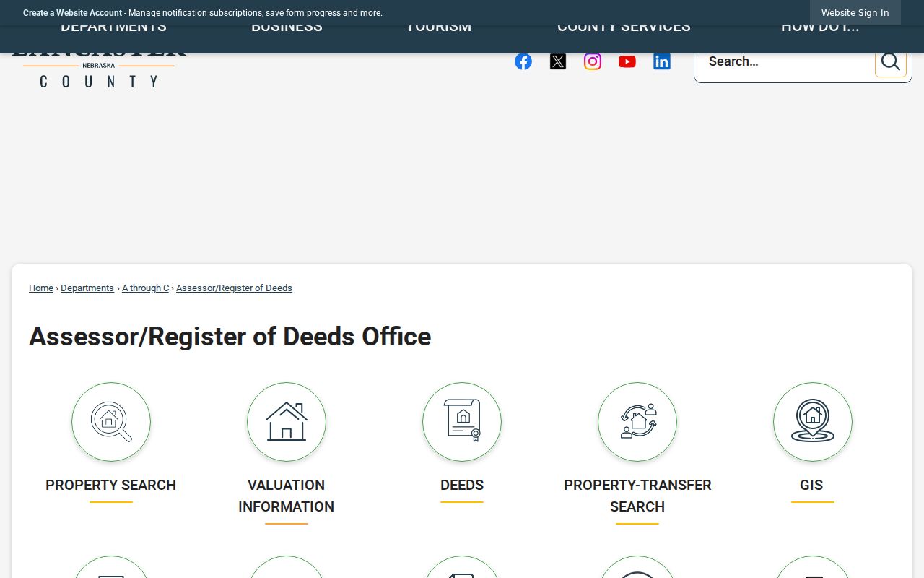Image resolution: width=924 pixels, height=578 pixels.
Task: Click the Property-Transfer Search icon
Action: point(637,422)
